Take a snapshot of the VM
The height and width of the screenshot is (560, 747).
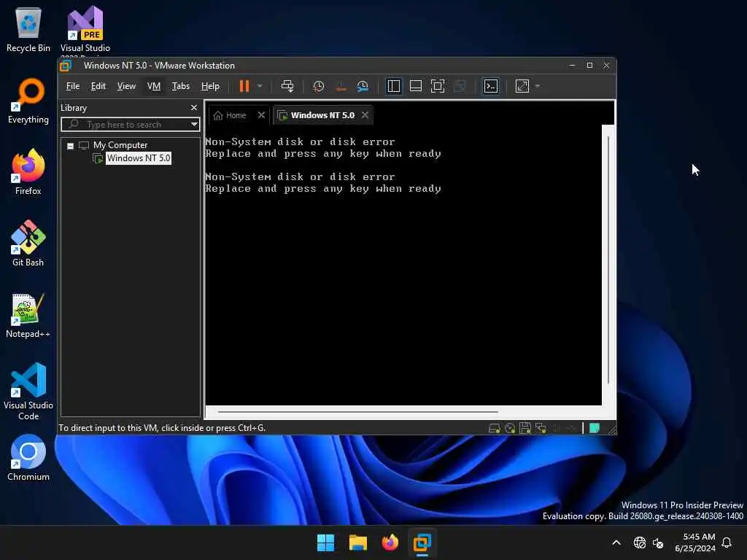(318, 86)
